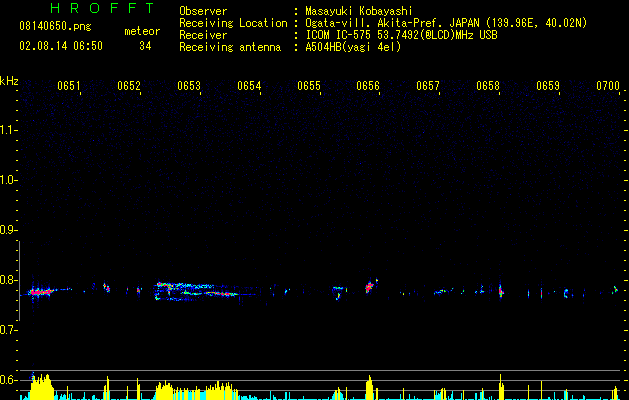This screenshot has height=400, width=629.
Task: Select the file name 08140650.png
Action: pyautogui.click(x=55, y=26)
